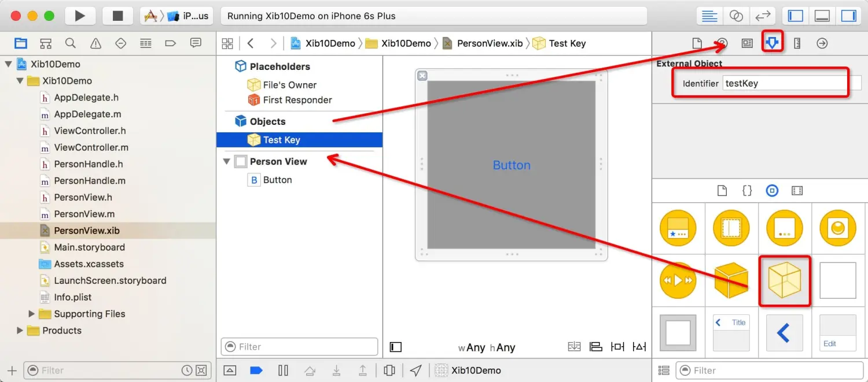The height and width of the screenshot is (382, 868).
Task: Open the related items grid menu
Action: pyautogui.click(x=227, y=43)
